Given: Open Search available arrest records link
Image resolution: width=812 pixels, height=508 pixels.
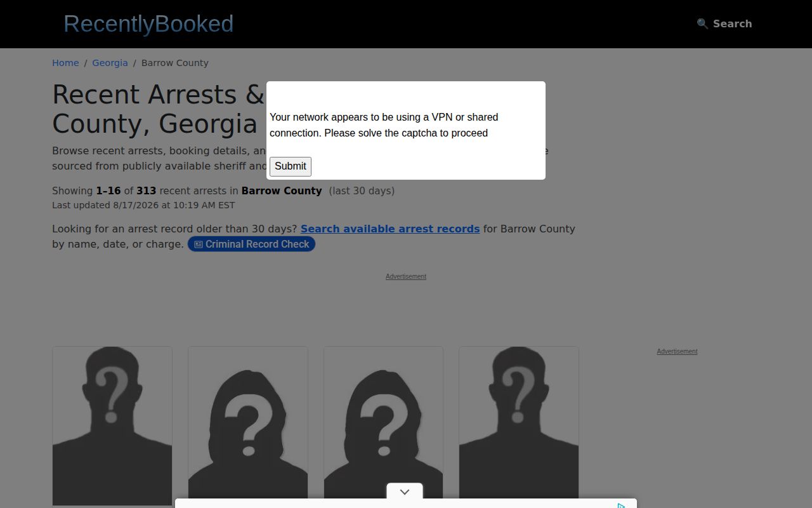Looking at the screenshot, I should pyautogui.click(x=390, y=229).
